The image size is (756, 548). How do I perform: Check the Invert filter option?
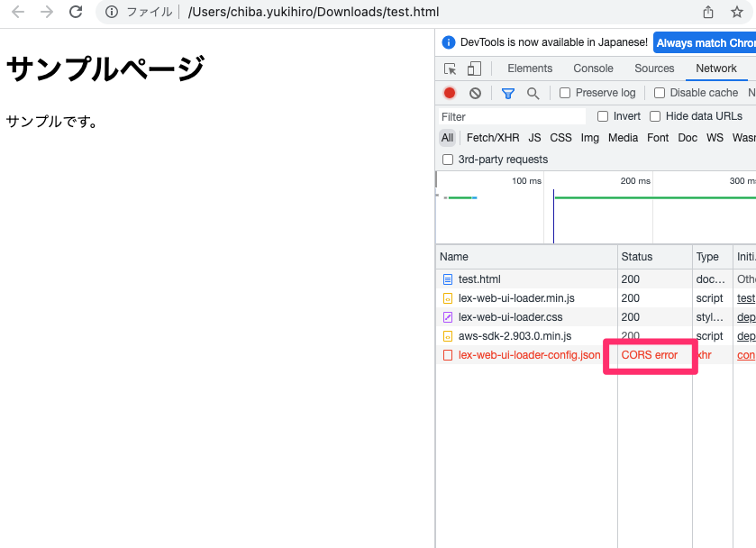602,116
